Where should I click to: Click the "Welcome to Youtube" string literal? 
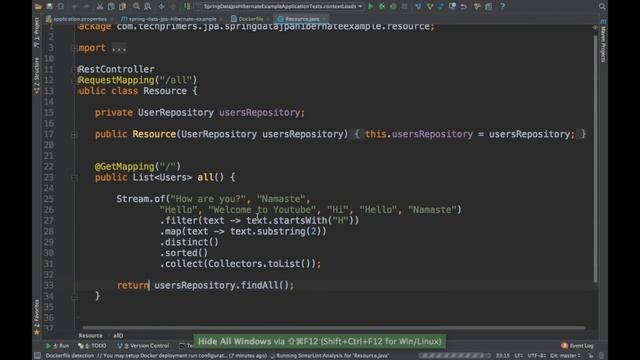coord(262,210)
